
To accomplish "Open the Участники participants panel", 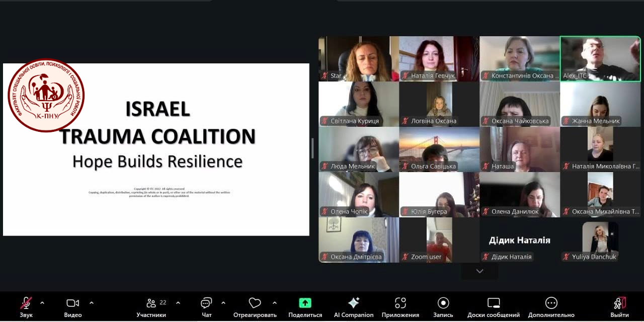I will point(151,303).
